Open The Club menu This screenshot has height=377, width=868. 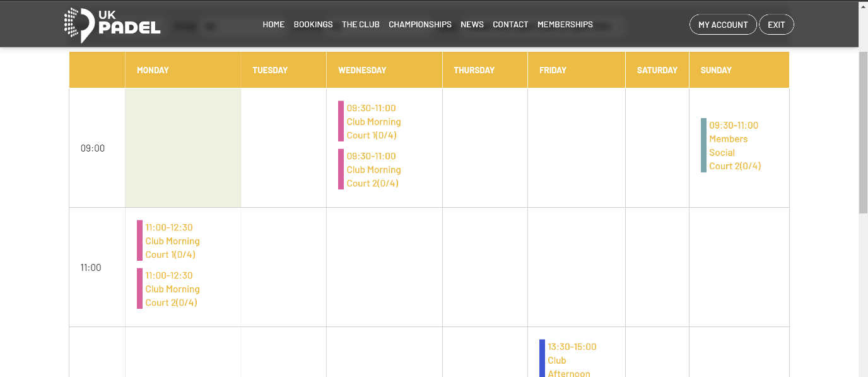(x=361, y=25)
